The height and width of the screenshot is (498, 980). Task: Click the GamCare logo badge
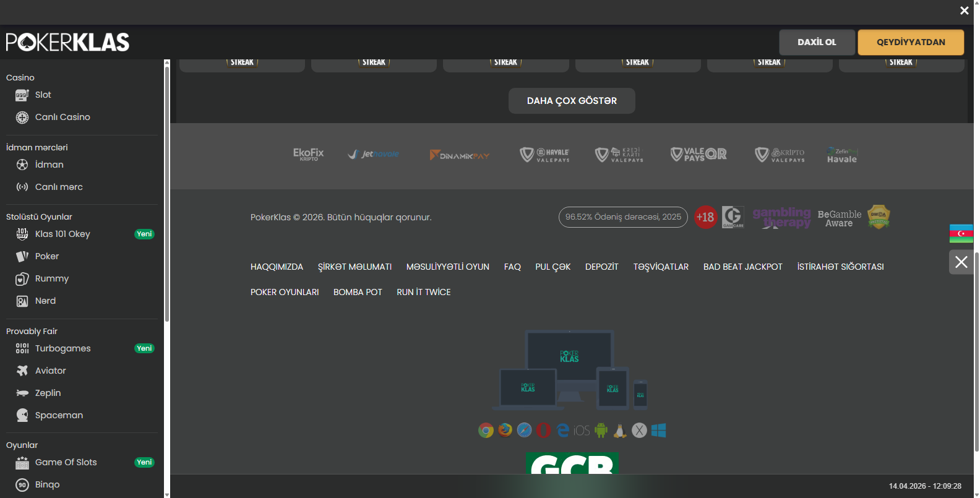coord(733,217)
